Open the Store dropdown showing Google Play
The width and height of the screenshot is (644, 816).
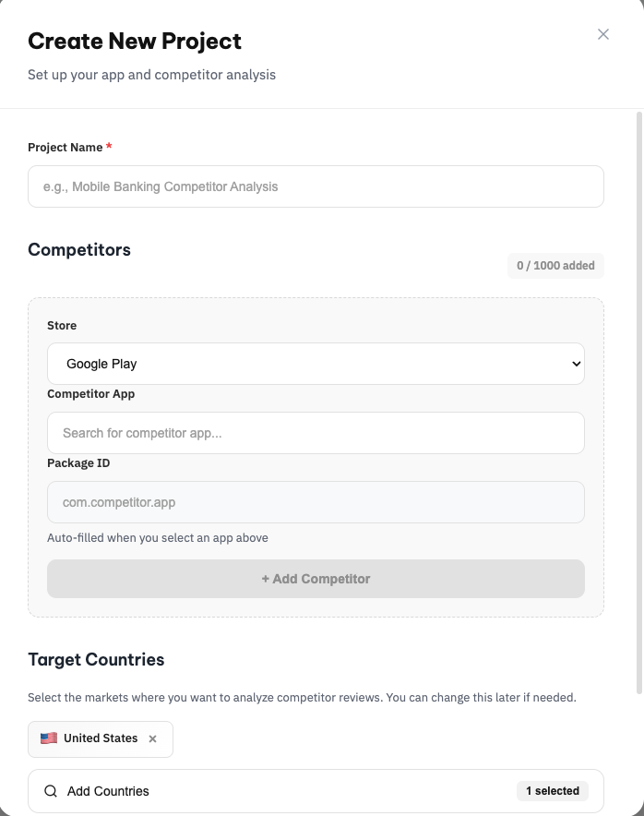point(316,364)
